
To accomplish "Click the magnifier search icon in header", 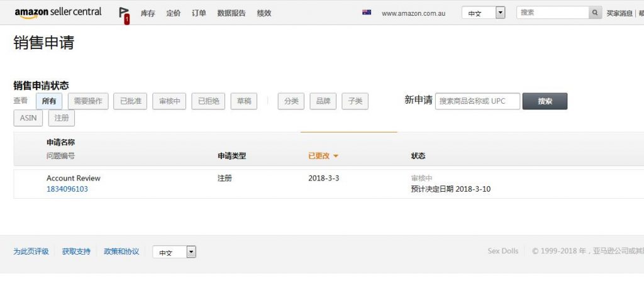I will point(594,13).
